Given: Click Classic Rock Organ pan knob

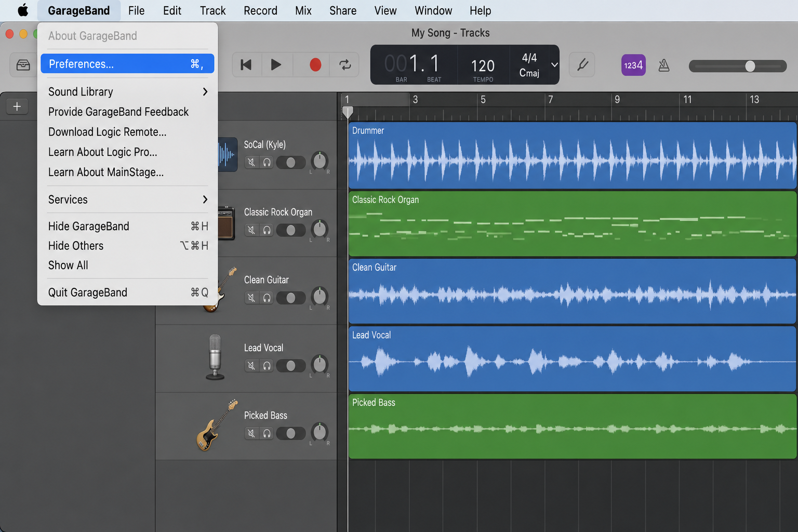Looking at the screenshot, I should [x=320, y=229].
